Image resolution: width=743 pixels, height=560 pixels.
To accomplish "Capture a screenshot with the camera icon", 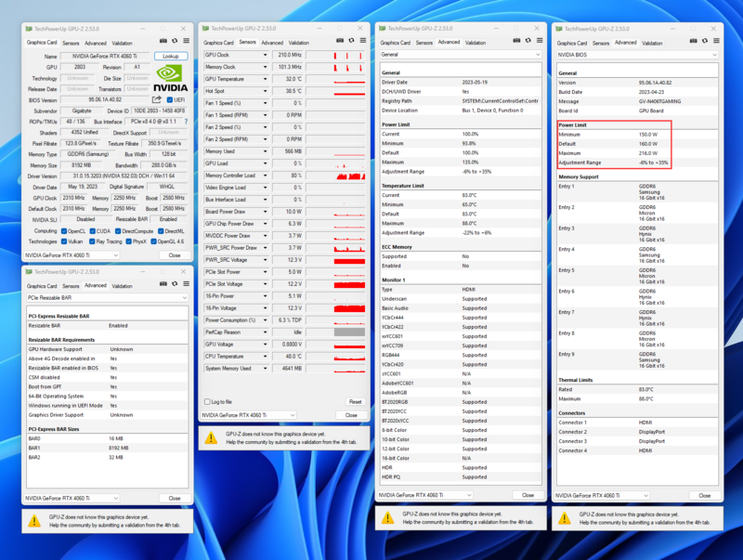I will click(x=163, y=41).
